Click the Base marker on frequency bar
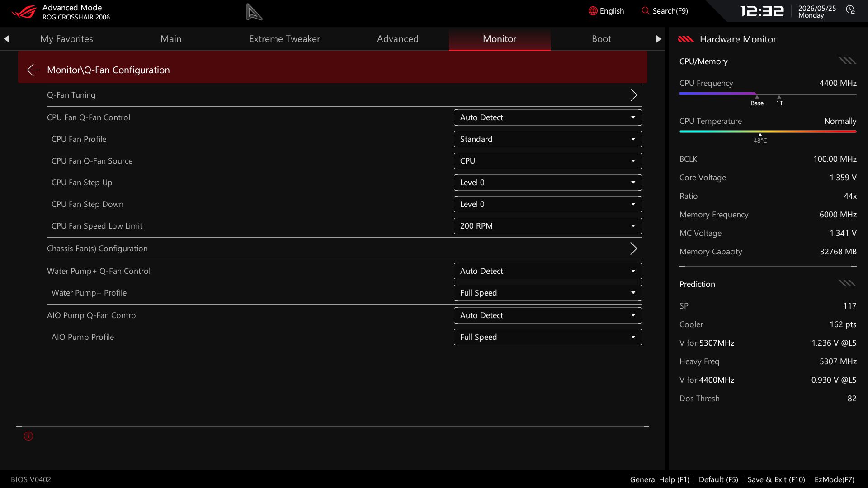868x488 pixels. (x=757, y=101)
